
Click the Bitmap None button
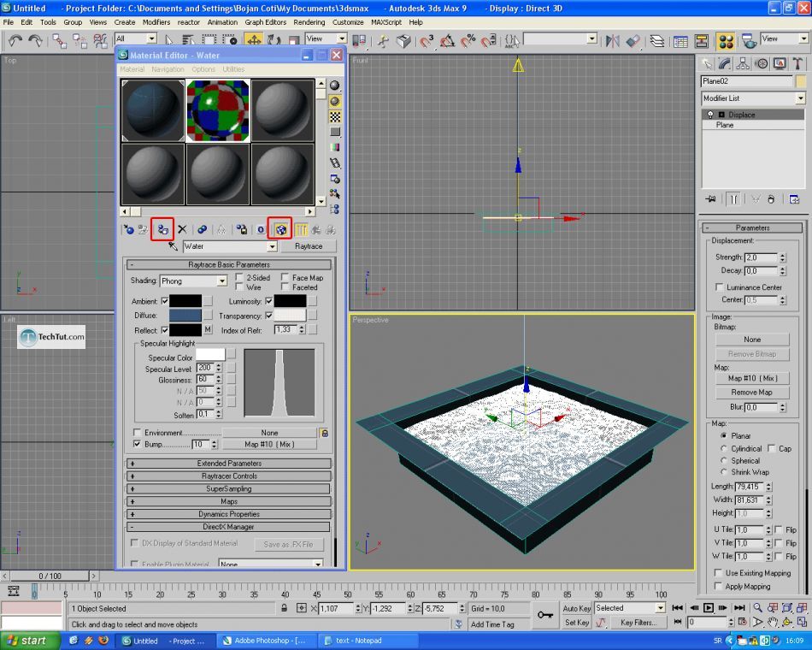[752, 340]
